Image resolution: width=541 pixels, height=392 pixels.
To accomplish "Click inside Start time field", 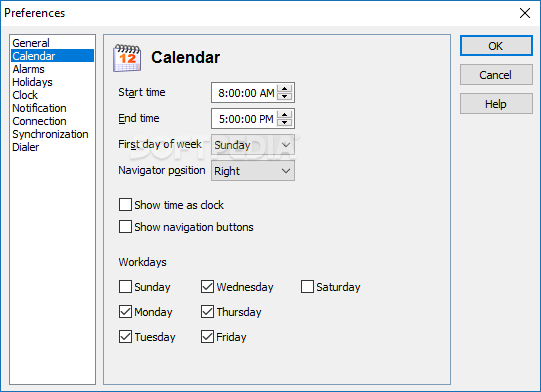I will (246, 92).
